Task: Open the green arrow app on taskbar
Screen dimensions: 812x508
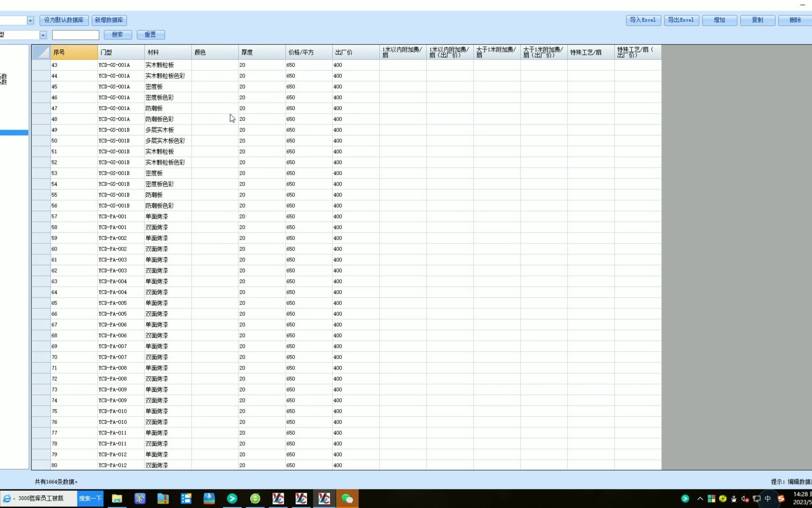Action: 232,499
